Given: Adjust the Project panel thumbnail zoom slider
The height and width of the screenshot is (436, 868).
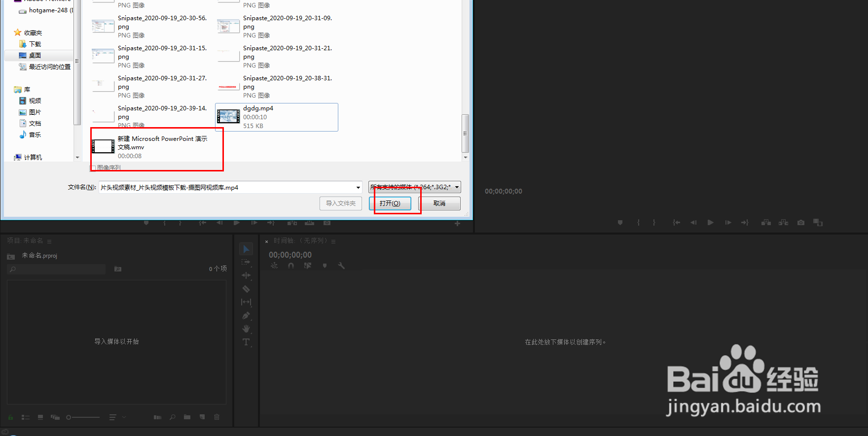Looking at the screenshot, I should click(x=83, y=417).
